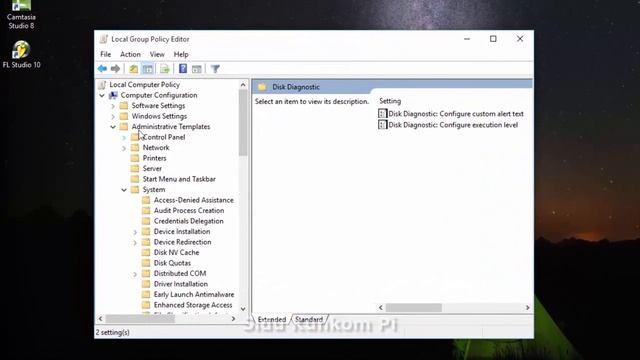Click the Back arrow toolbar icon
The width and height of the screenshot is (640, 360).
point(102,69)
